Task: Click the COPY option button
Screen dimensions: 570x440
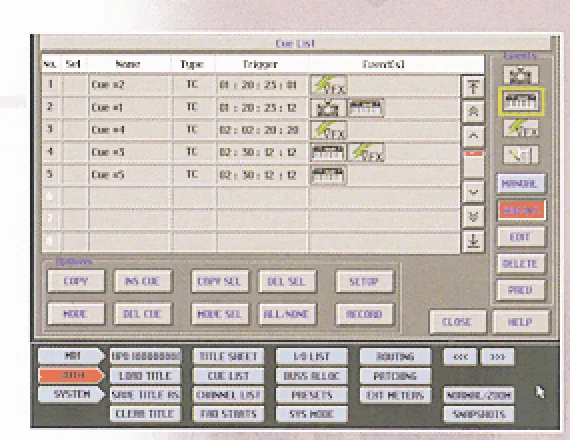Action: [76, 281]
